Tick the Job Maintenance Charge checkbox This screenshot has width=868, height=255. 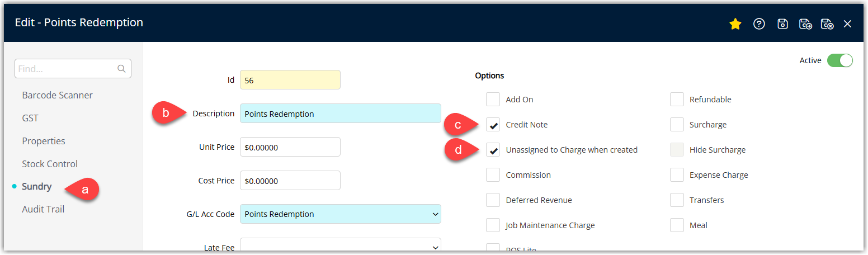(x=493, y=225)
